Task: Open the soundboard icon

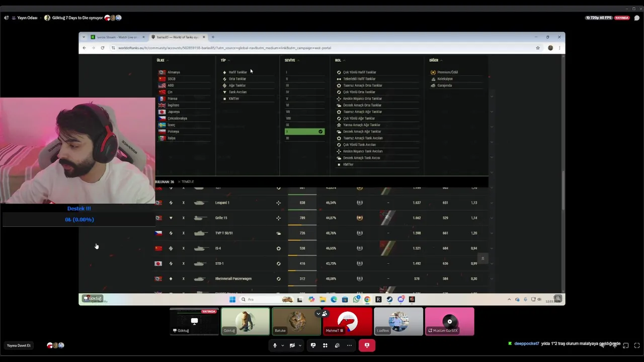Action: [337, 345]
